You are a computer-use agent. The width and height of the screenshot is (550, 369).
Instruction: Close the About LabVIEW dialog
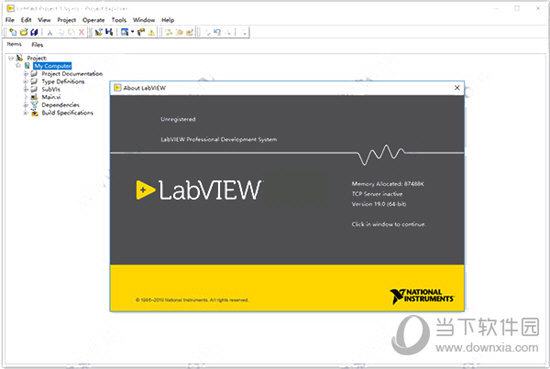pos(457,88)
